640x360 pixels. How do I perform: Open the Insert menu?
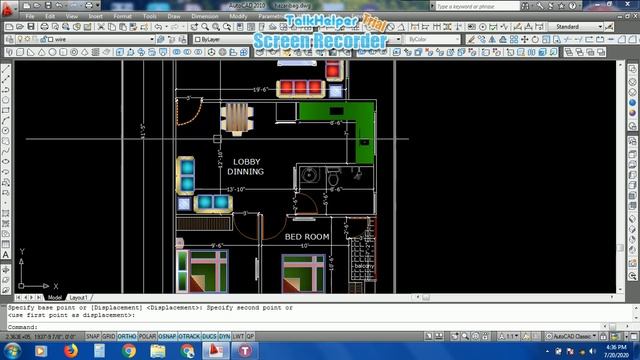[96, 16]
